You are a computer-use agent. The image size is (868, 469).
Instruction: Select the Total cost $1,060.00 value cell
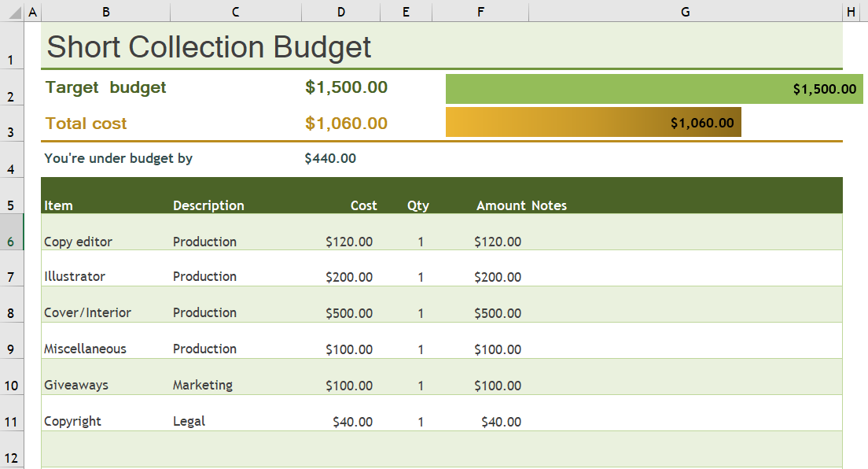pos(346,124)
